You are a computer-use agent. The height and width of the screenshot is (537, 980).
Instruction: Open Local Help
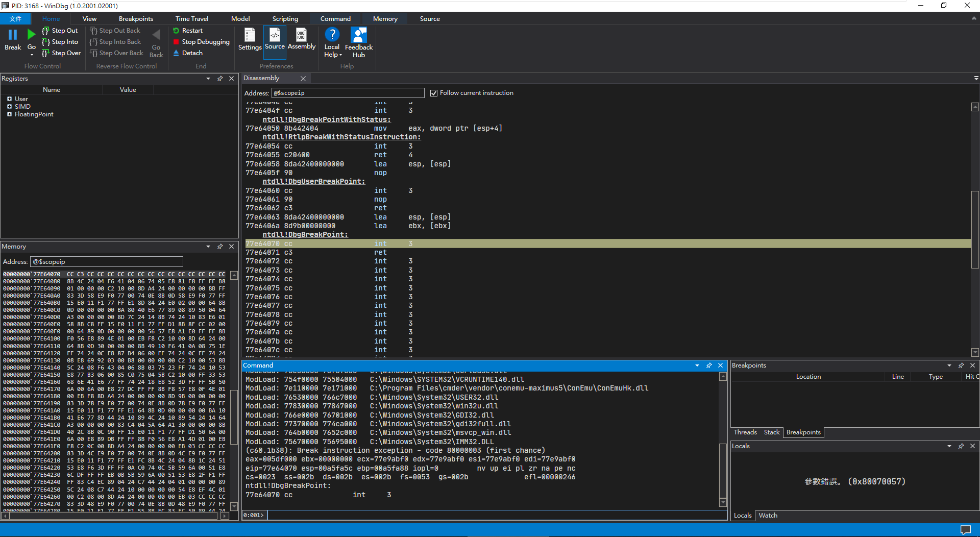click(332, 42)
